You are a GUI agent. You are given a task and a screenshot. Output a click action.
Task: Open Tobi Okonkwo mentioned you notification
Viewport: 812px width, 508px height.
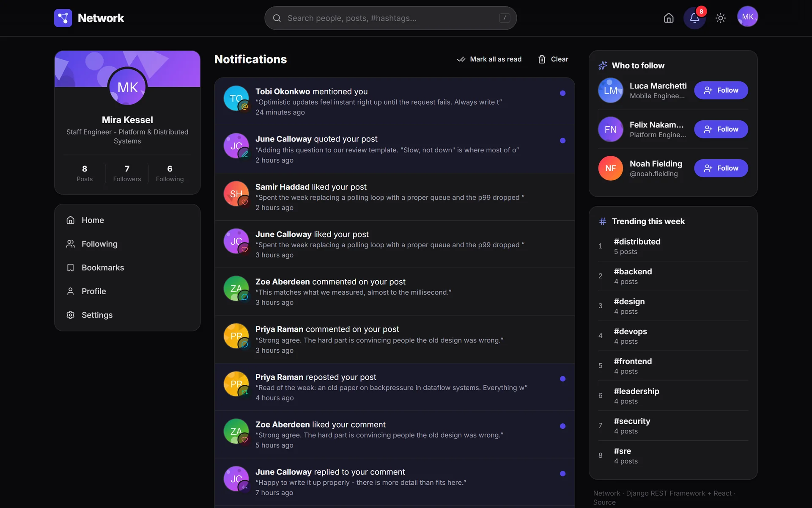pos(394,101)
